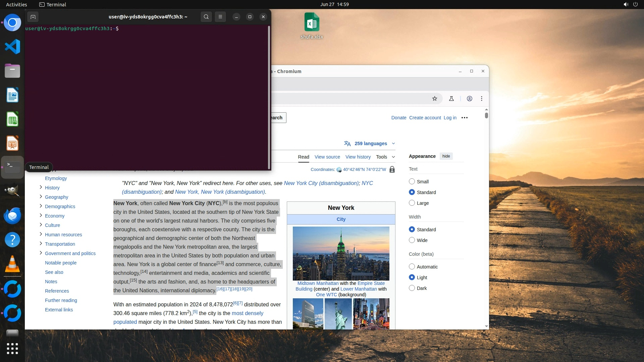Bookmark page with star icon
Image resolution: width=644 pixels, height=362 pixels.
click(x=435, y=99)
